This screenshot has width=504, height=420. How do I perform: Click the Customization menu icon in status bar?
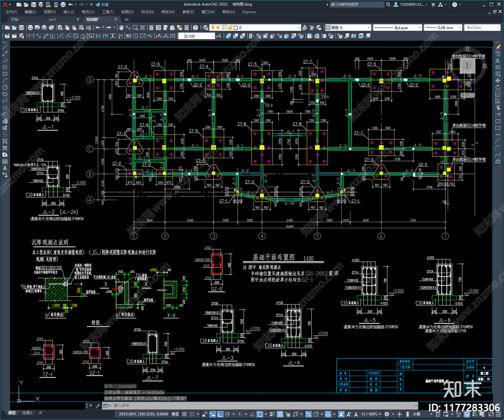pos(498,414)
